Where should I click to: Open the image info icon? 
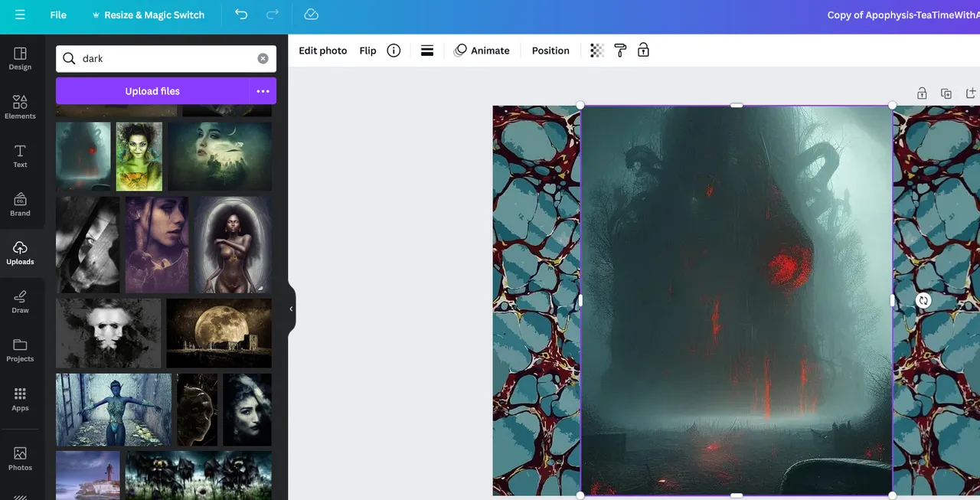click(x=394, y=51)
